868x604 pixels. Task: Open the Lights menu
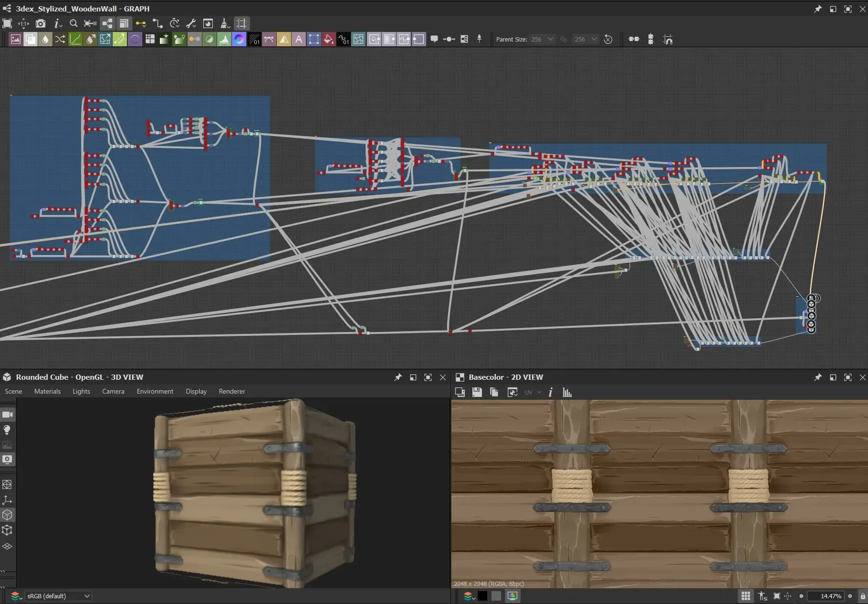81,391
